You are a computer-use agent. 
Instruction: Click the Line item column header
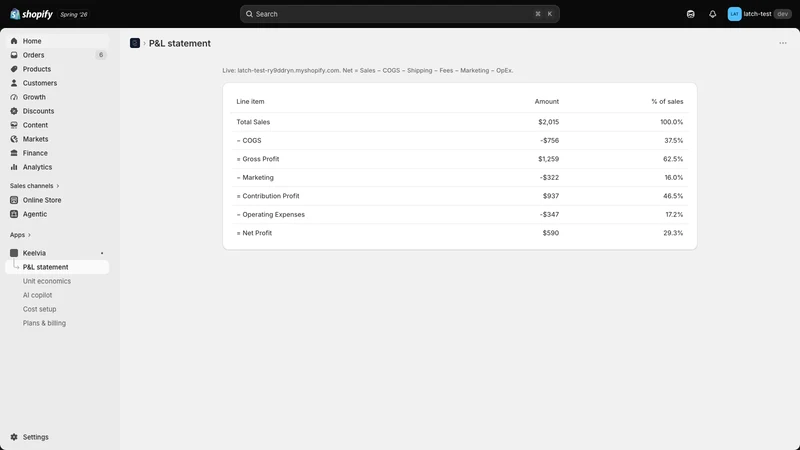tap(250, 102)
